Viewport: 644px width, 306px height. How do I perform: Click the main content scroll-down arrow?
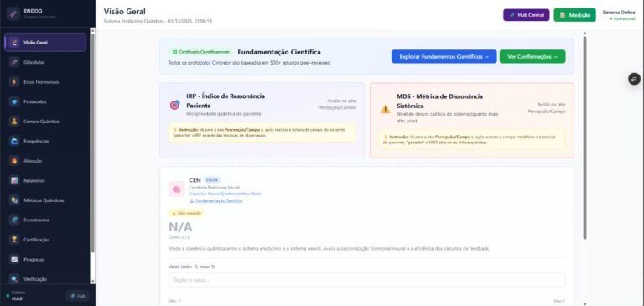coord(584,304)
